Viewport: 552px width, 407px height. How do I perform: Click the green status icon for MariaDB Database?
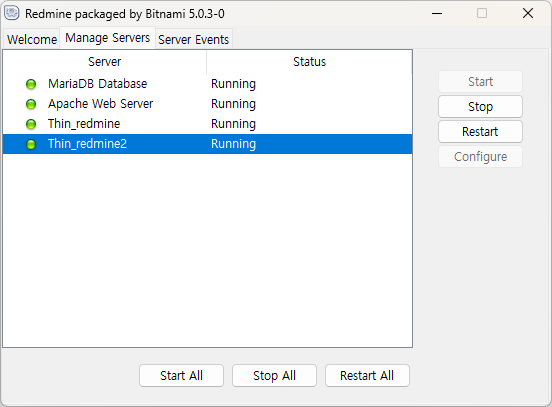31,84
